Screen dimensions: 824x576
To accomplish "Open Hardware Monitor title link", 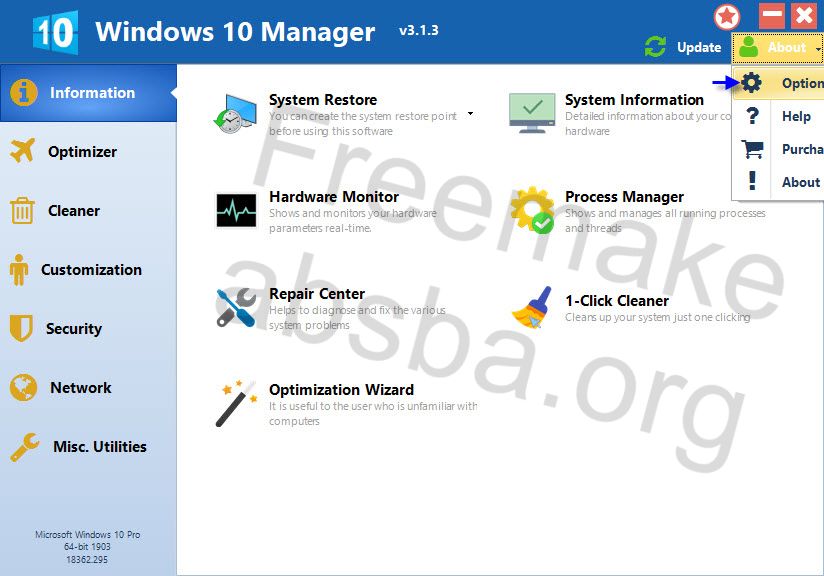I will point(334,197).
